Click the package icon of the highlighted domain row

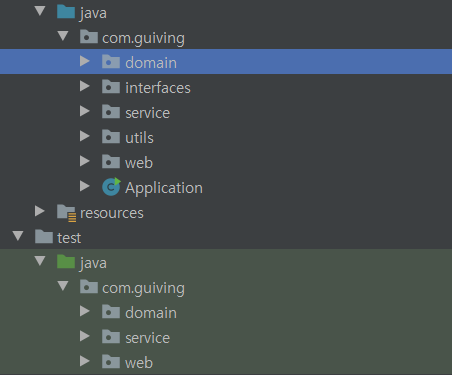click(x=111, y=62)
